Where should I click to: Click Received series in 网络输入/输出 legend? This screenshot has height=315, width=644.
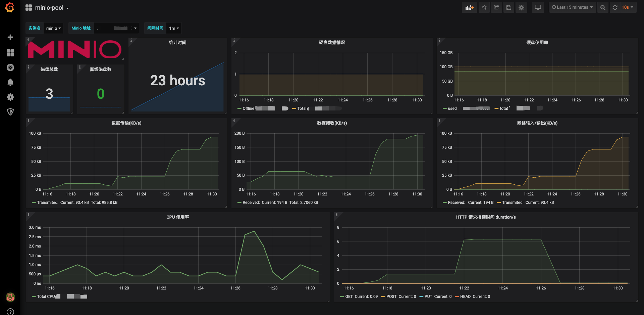457,203
